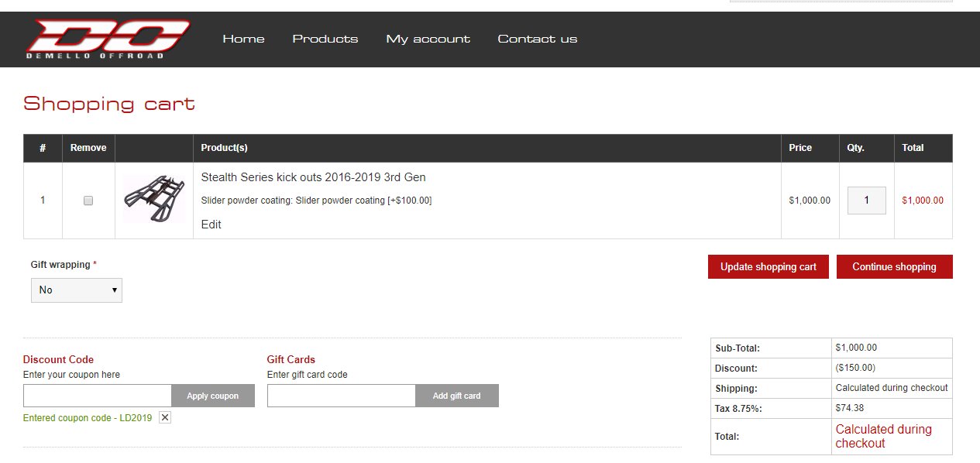The width and height of the screenshot is (980, 463).
Task: Select the 'Tax 8.75%:' label
Action: pos(739,409)
